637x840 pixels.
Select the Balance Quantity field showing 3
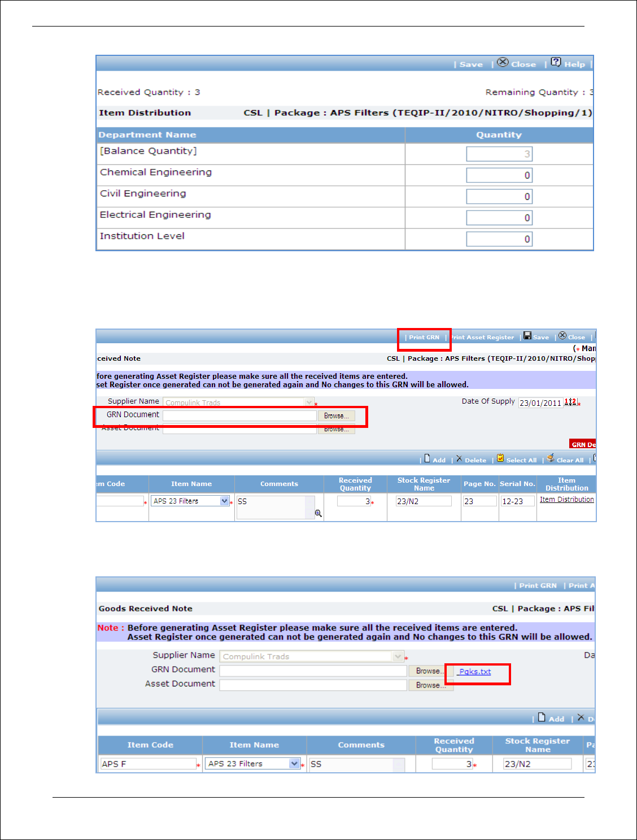(x=499, y=154)
